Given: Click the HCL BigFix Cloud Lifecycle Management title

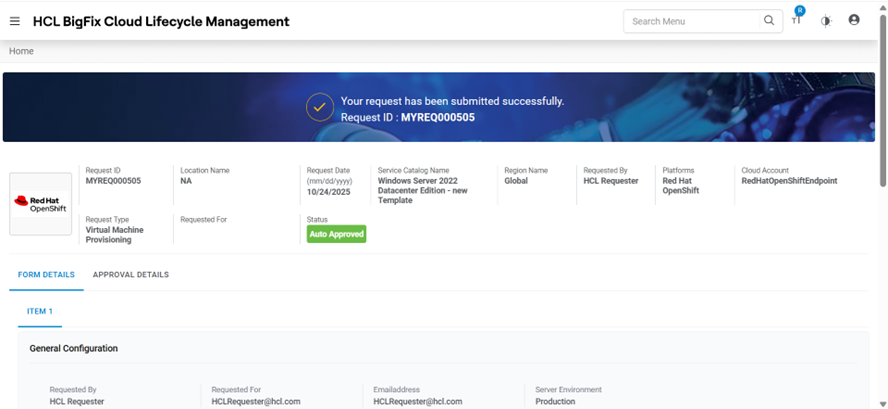Looking at the screenshot, I should [x=161, y=22].
